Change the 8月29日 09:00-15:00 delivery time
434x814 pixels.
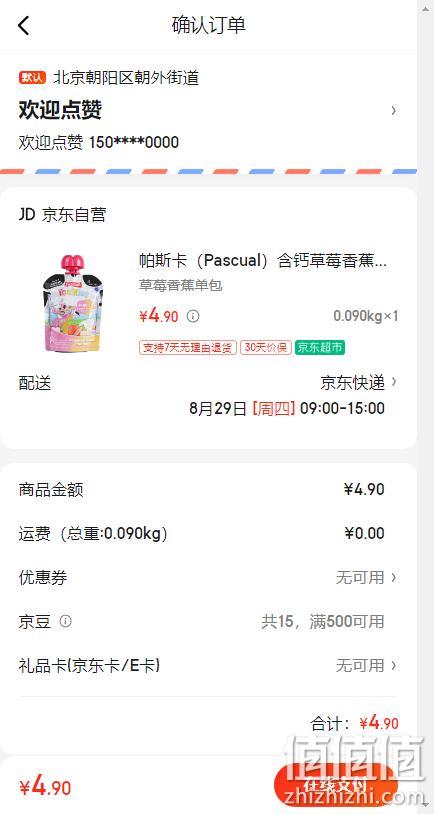[x=287, y=409]
